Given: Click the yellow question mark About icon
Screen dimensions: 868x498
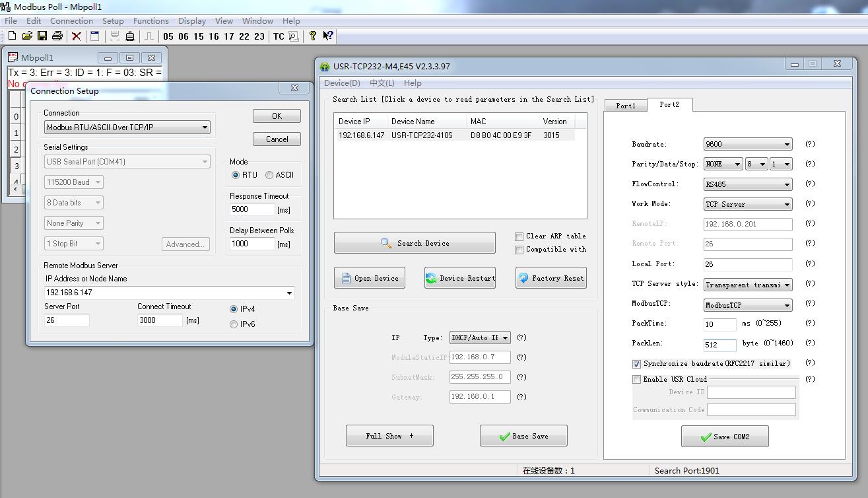Looking at the screenshot, I should pos(313,36).
